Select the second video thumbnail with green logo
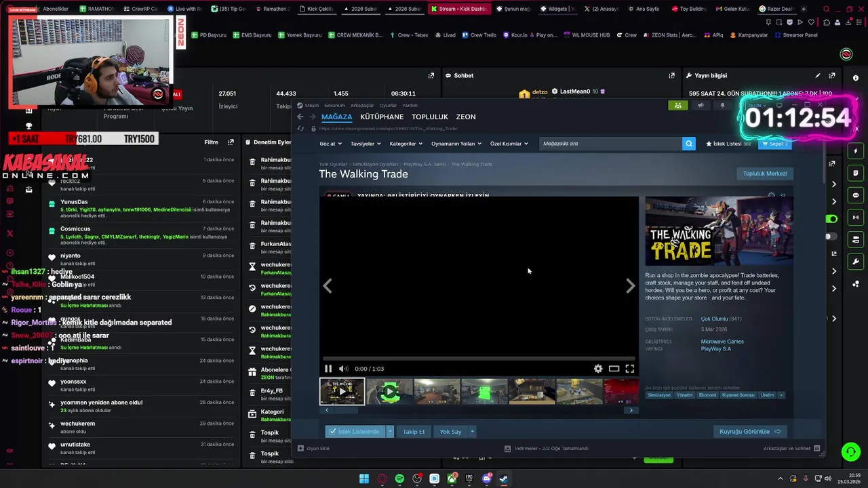Viewport: 868px width, 488px height. point(389,391)
